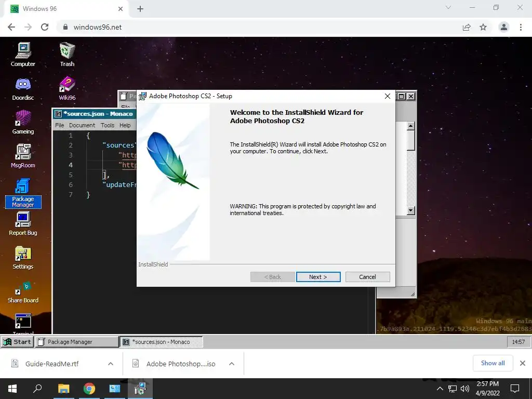Click the "updateFr" text on line 6
Viewport: 532px width, 399px height.
119,185
